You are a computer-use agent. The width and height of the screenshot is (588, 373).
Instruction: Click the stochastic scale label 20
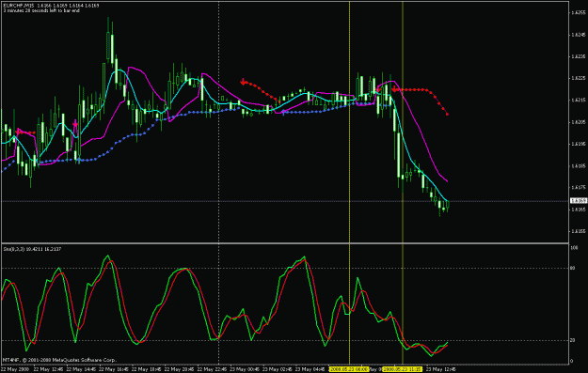tap(572, 340)
